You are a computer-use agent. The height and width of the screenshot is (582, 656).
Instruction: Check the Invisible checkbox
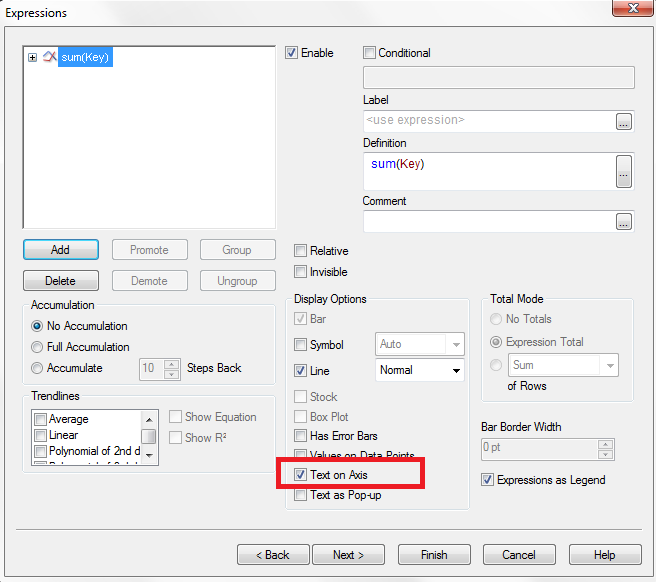tap(300, 272)
